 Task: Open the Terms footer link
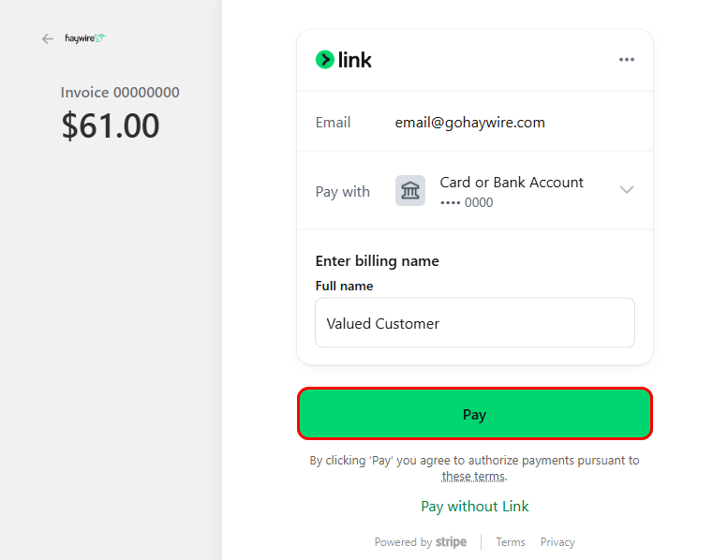pyautogui.click(x=511, y=542)
